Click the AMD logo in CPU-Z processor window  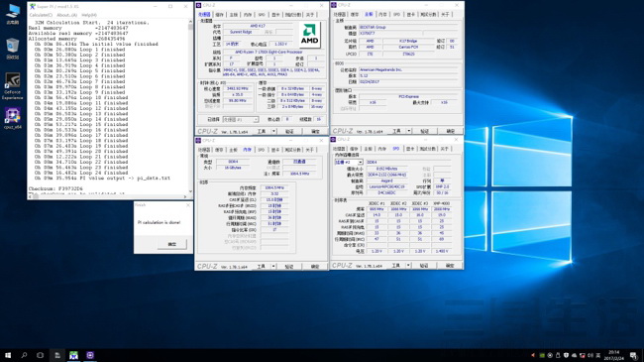click(309, 35)
